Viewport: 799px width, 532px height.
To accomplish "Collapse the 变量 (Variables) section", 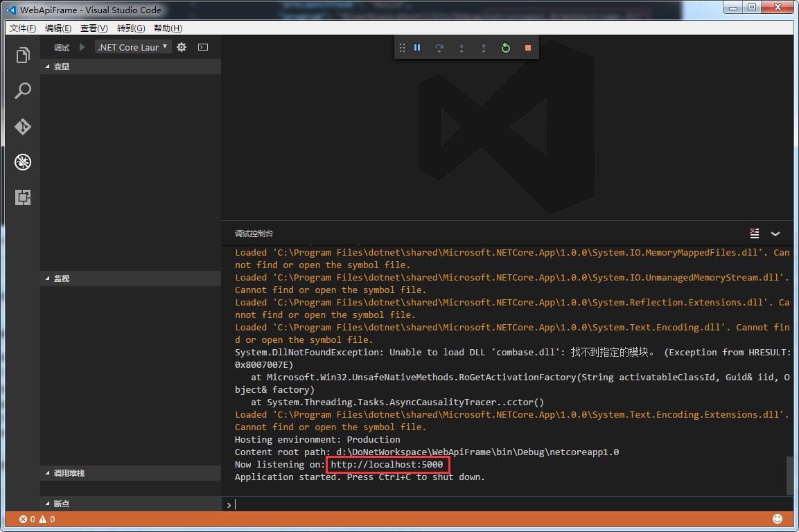I will point(130,66).
